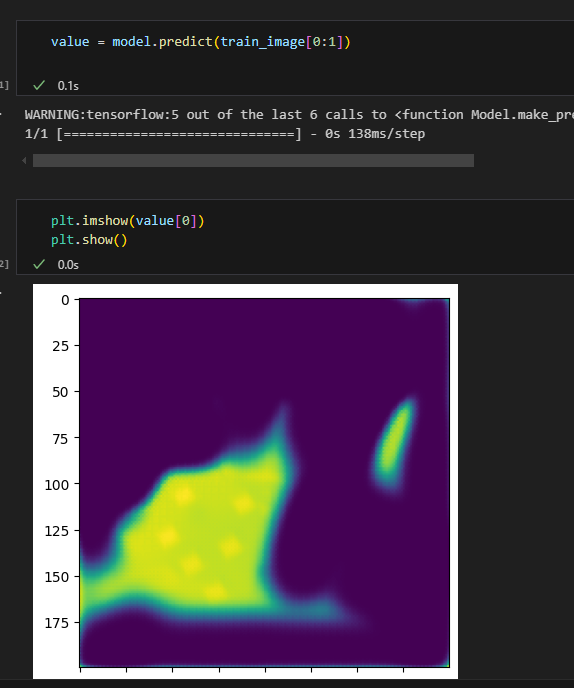Image resolution: width=574 pixels, height=688 pixels.
Task: Click the y-axis tick label 175
Action: pyautogui.click(x=57, y=623)
